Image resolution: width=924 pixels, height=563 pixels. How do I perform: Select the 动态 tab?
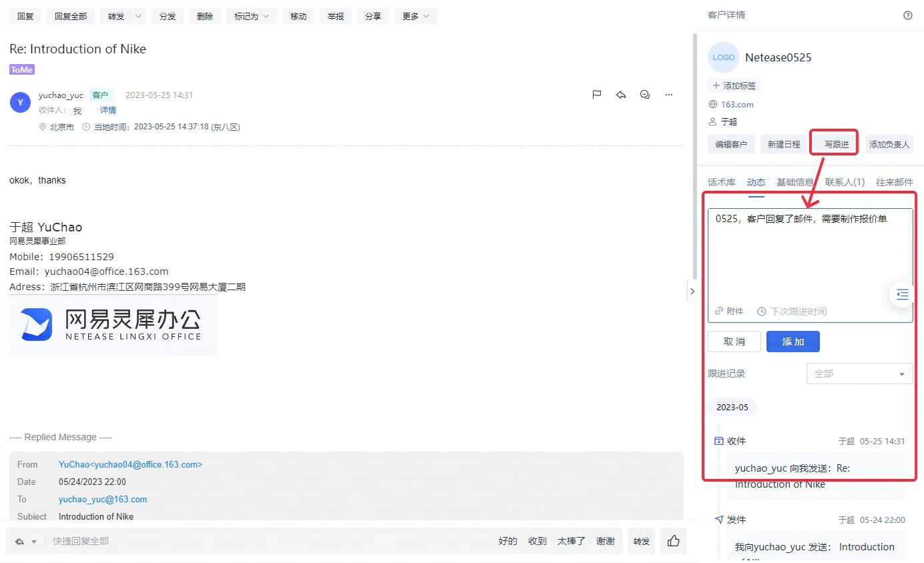[756, 182]
